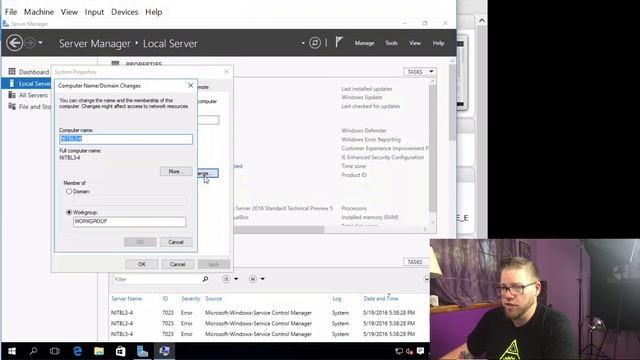Open the Manage menu in Server Manager

(x=364, y=43)
